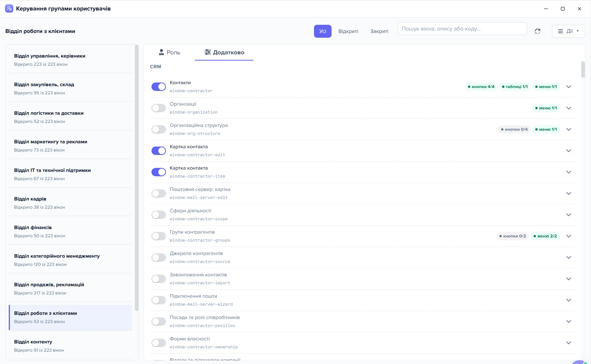
Task: Open the Дії dropdown menu
Action: [x=568, y=31]
